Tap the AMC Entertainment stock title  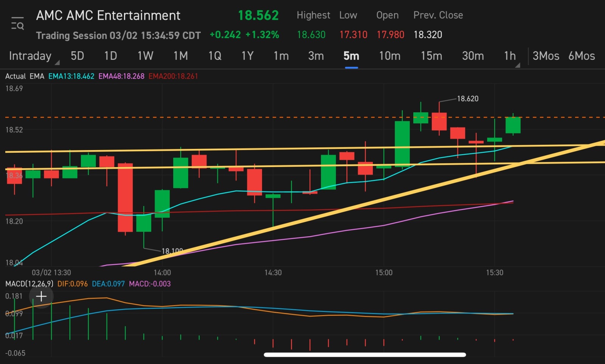[108, 15]
